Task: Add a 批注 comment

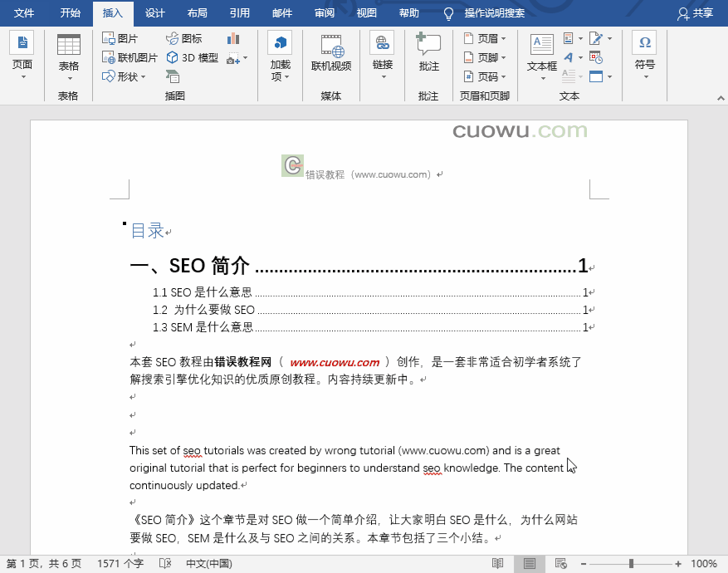Action: (x=428, y=53)
